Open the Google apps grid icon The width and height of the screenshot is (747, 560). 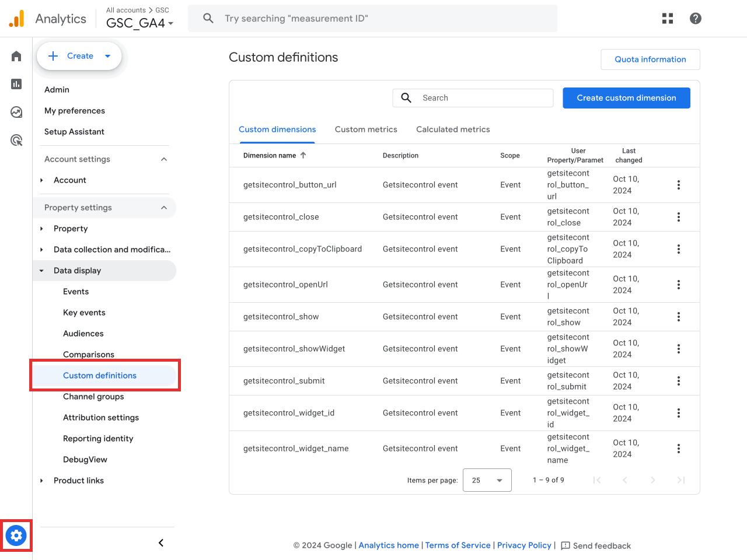[x=667, y=18]
